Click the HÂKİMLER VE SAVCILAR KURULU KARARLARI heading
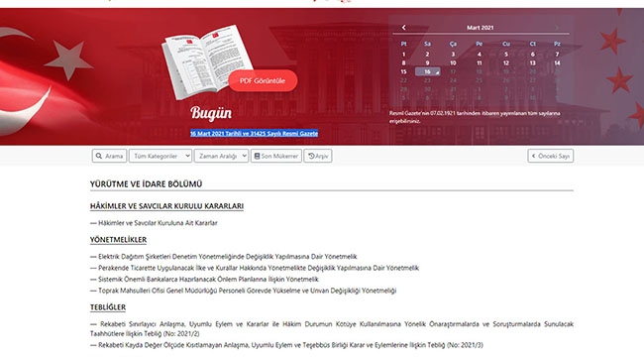 [166, 206]
